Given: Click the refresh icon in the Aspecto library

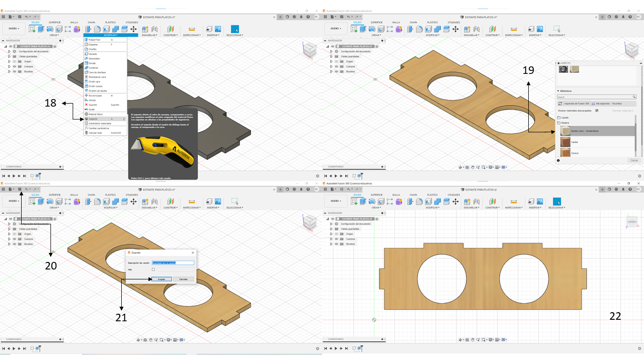Looking at the screenshot, I should point(560,103).
